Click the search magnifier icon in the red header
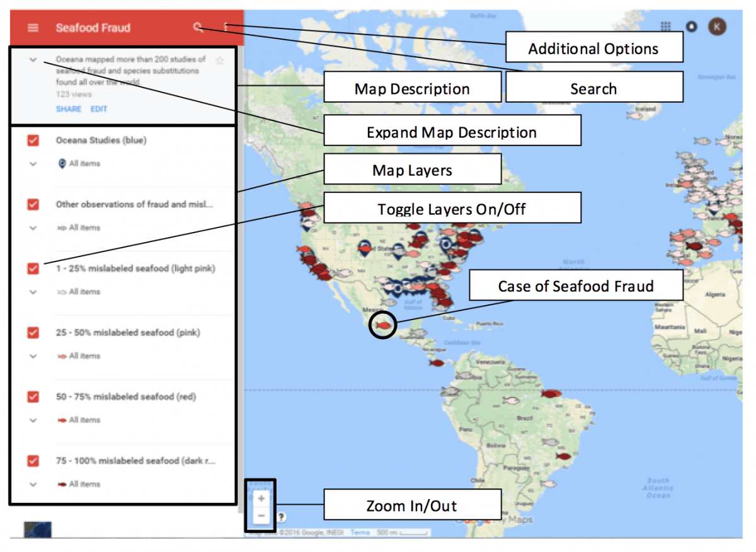 tap(198, 27)
